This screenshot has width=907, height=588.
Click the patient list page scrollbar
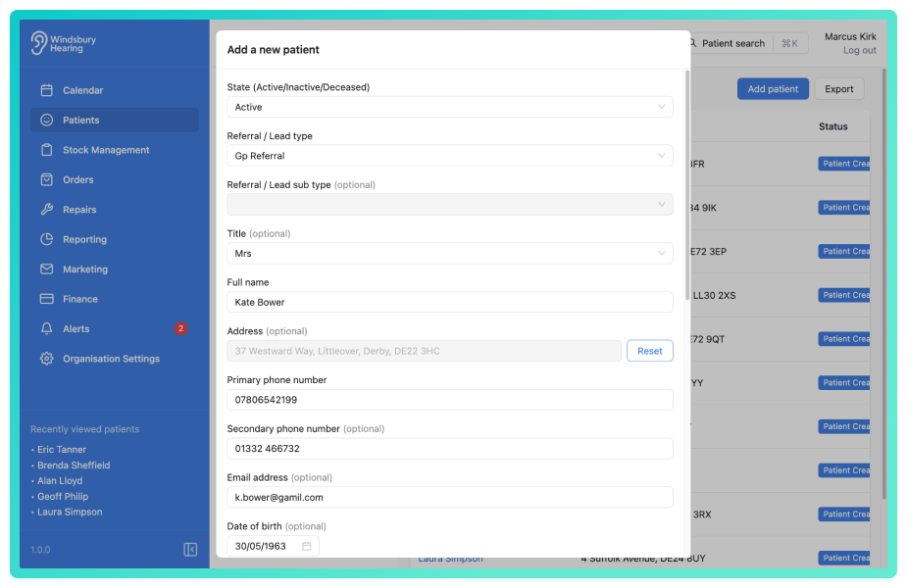[x=883, y=283]
